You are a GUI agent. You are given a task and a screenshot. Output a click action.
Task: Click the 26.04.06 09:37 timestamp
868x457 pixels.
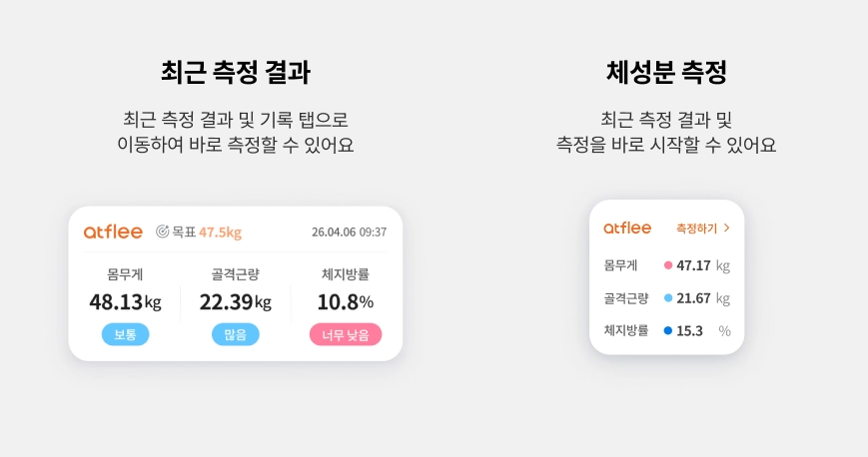pos(349,231)
